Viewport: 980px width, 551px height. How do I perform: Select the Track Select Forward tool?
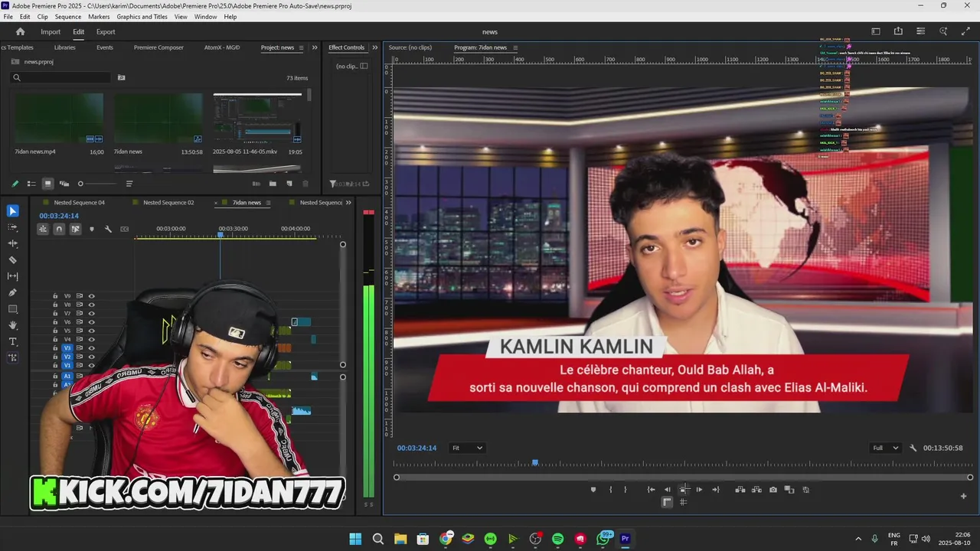point(13,227)
